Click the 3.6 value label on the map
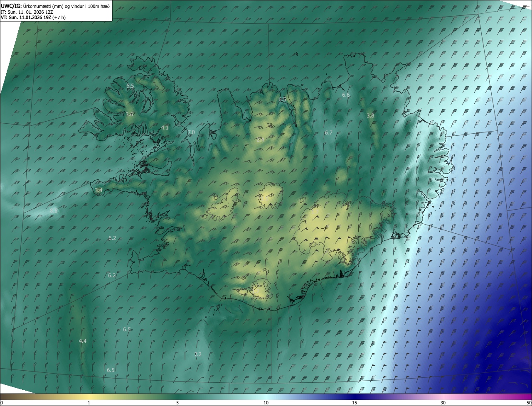Image resolution: width=532 pixels, height=406 pixels. coord(129,114)
